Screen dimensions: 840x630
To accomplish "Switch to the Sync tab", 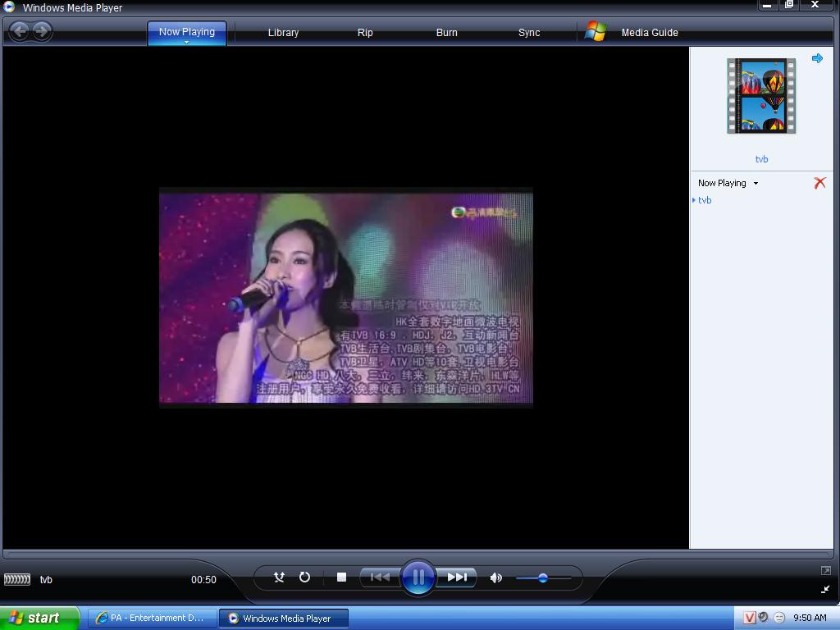I will (529, 33).
